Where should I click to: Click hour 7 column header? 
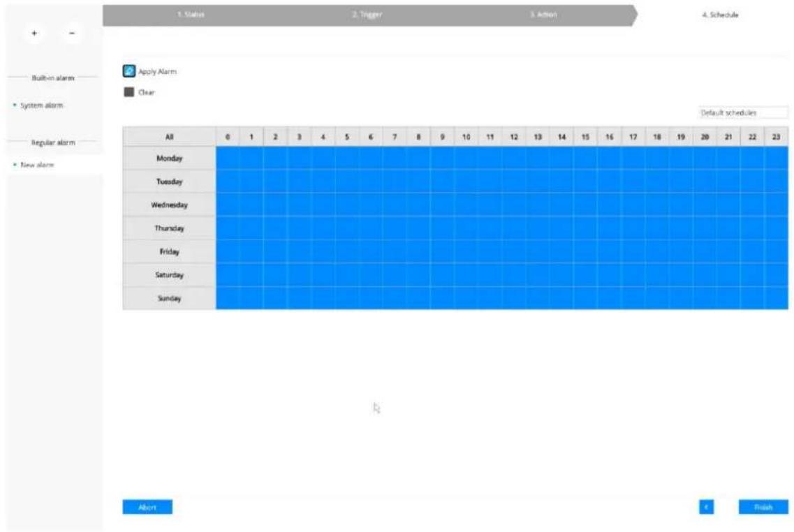click(x=395, y=137)
